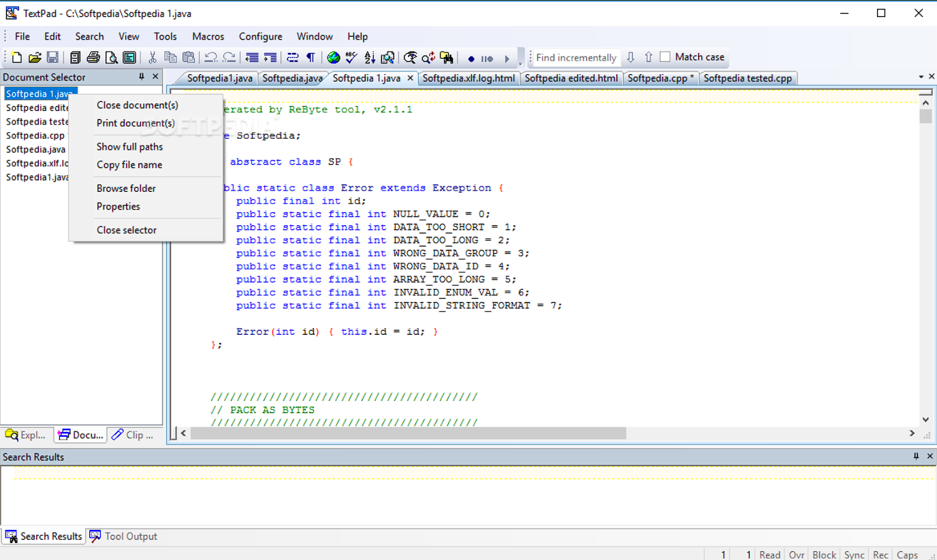Switch to Softpedia edited.html tab
The image size is (937, 560).
[x=571, y=78]
